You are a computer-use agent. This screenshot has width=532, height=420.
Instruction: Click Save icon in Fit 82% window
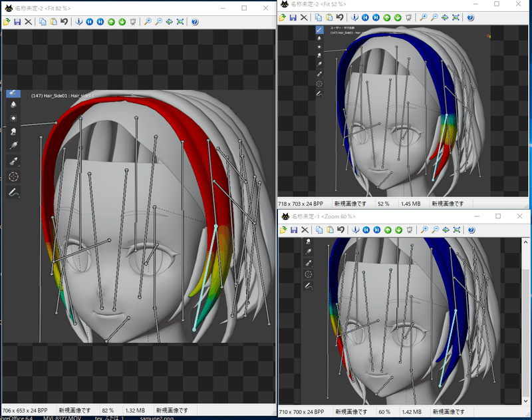pos(17,22)
